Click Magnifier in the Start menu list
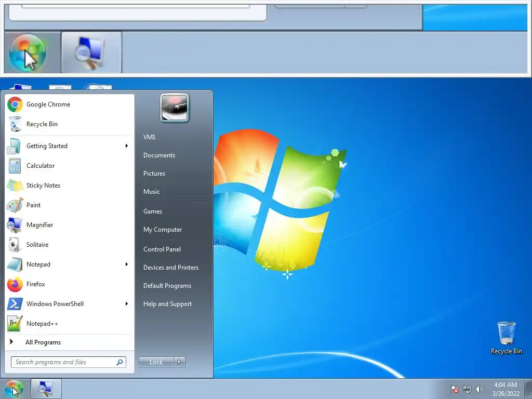 [70, 224]
